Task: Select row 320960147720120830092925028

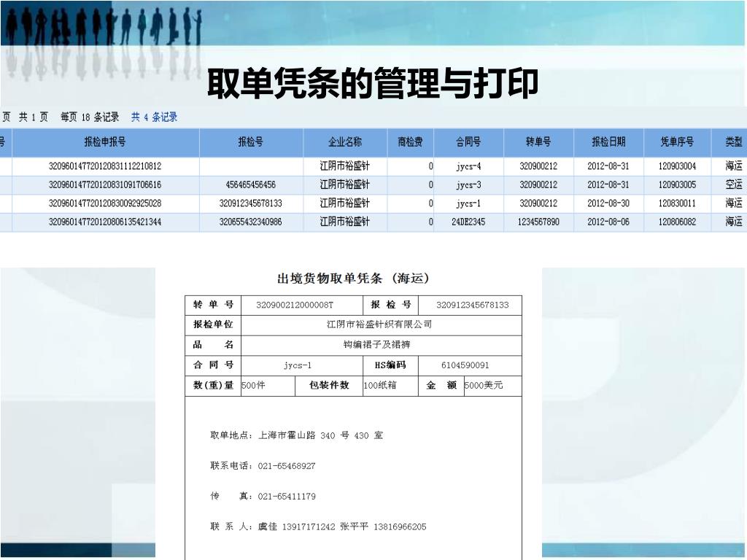Action: 373,203
